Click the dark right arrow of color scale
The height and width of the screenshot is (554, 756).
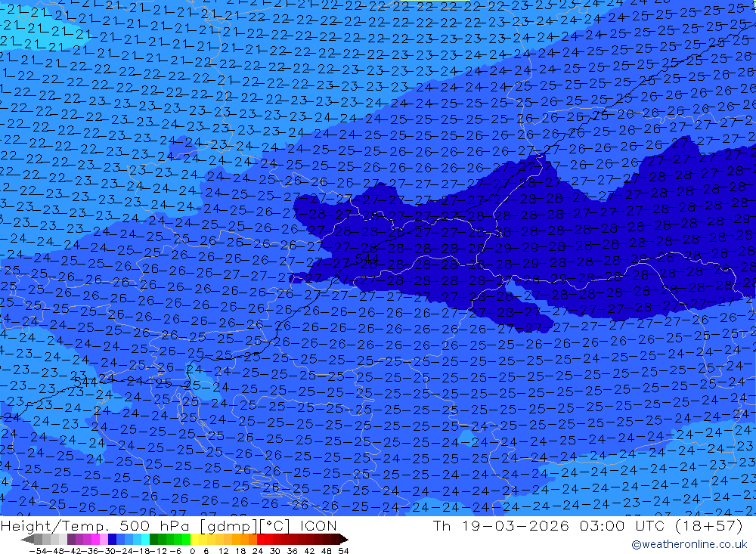pyautogui.click(x=343, y=539)
